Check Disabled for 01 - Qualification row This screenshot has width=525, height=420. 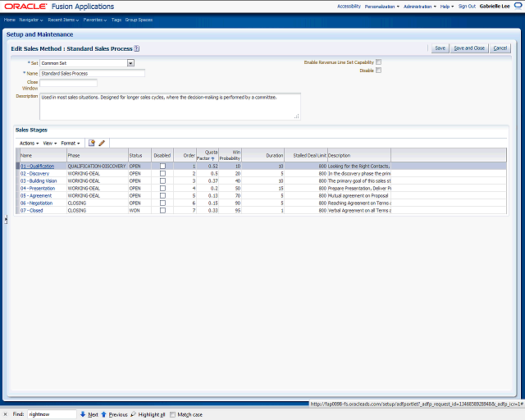click(x=162, y=167)
